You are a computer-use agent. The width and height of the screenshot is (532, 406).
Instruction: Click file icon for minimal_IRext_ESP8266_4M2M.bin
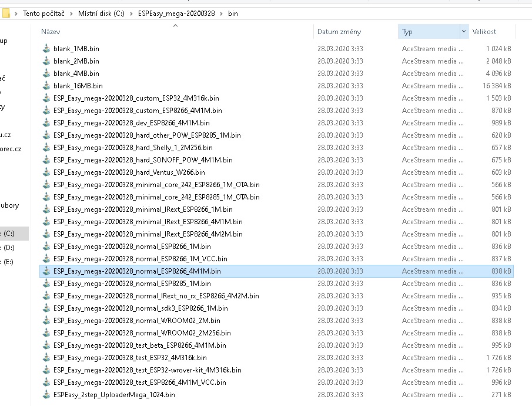pos(46,234)
